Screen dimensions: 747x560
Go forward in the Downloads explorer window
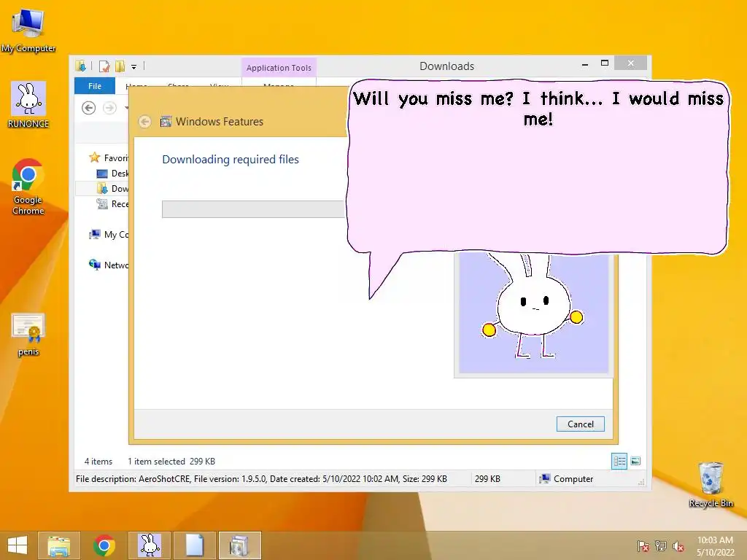point(109,108)
